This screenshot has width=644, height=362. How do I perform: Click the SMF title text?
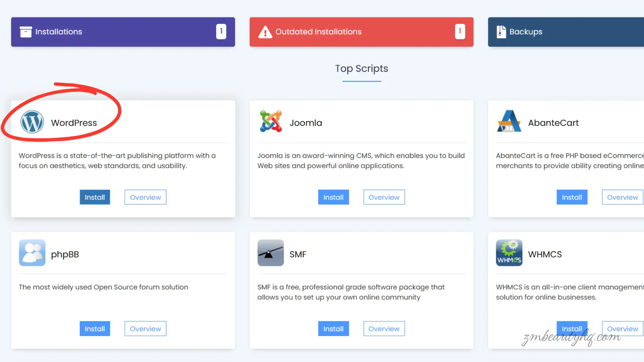pos(298,254)
